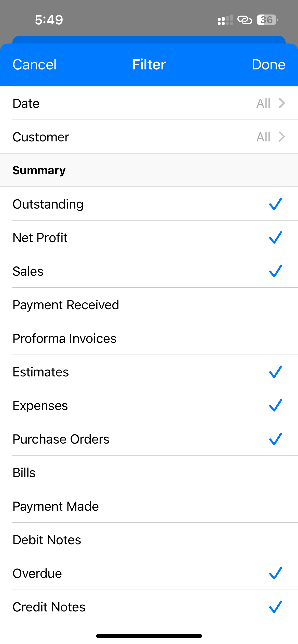Uncheck the Outstanding checkmark
This screenshot has height=644, width=298.
point(276,204)
